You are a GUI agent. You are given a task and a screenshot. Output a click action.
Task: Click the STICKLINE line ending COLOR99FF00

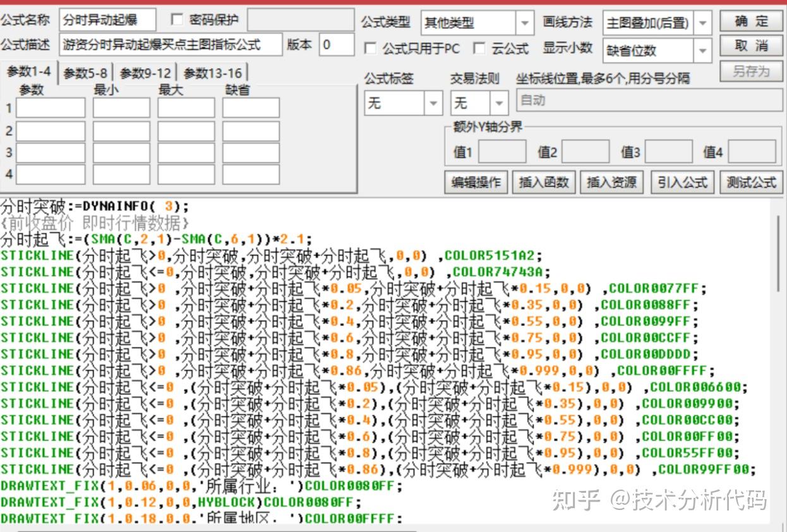378,469
